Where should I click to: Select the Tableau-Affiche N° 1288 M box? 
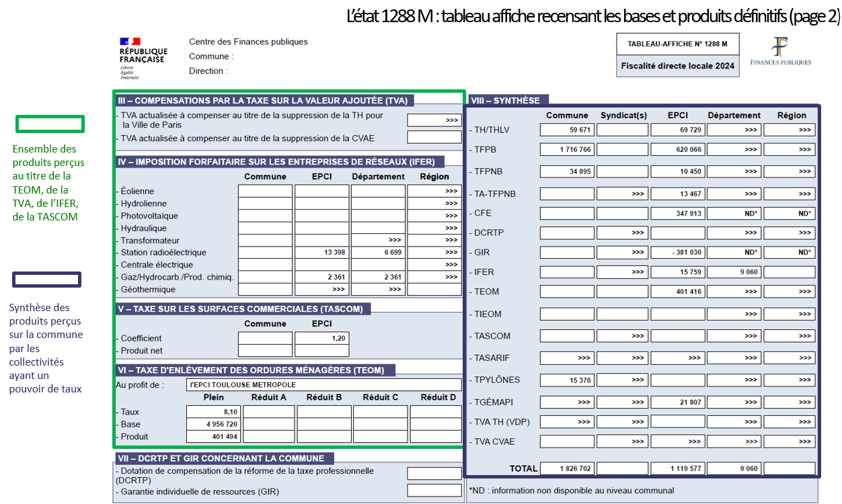click(677, 44)
